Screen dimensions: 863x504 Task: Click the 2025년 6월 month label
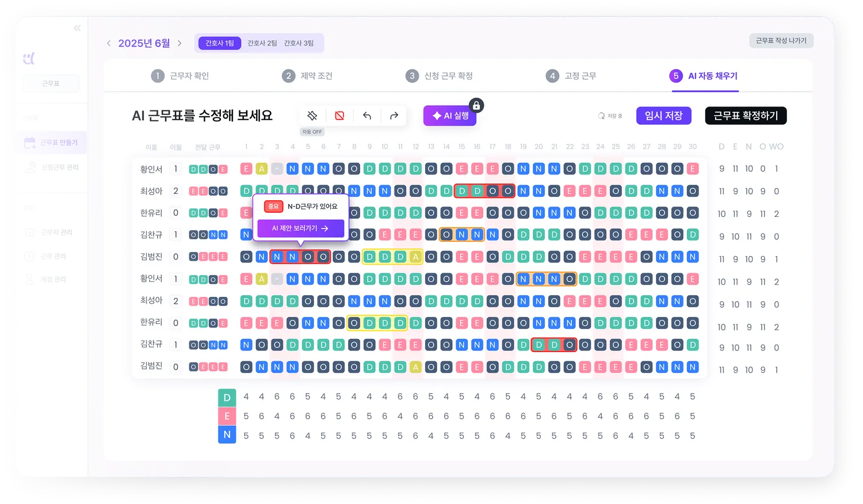[144, 43]
